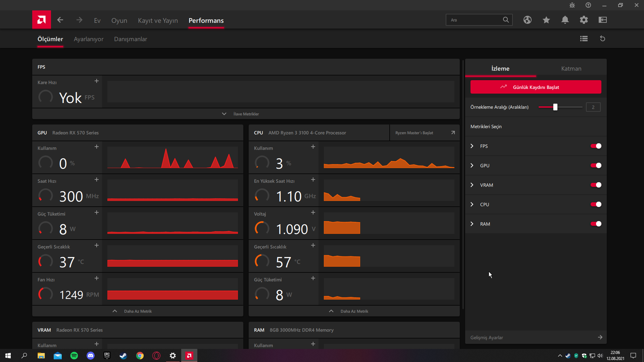
Task: Add GPU Güç Tüketimi metric with plus
Action: click(97, 213)
